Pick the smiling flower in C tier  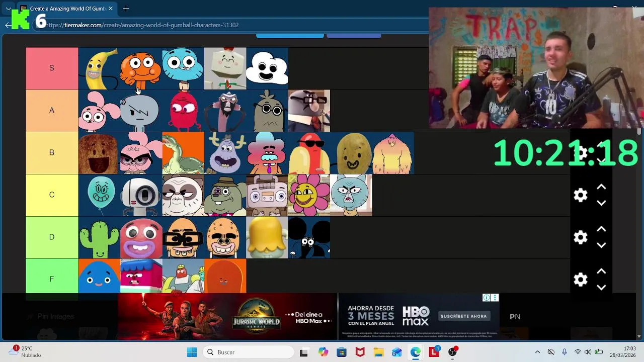click(x=309, y=195)
